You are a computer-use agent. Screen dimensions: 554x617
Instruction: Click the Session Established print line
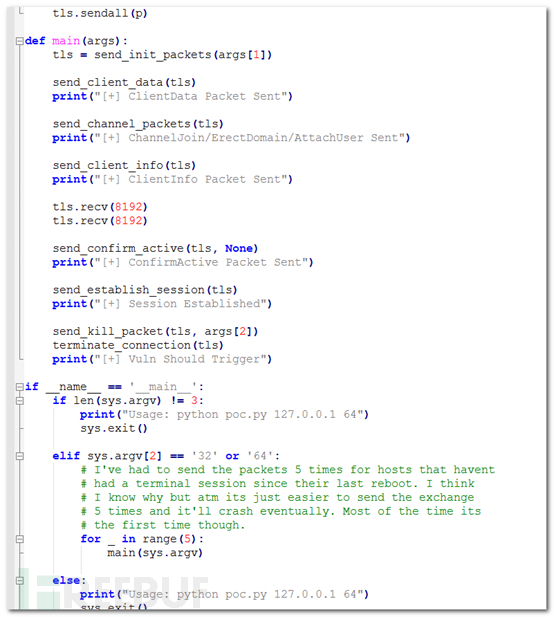162,304
